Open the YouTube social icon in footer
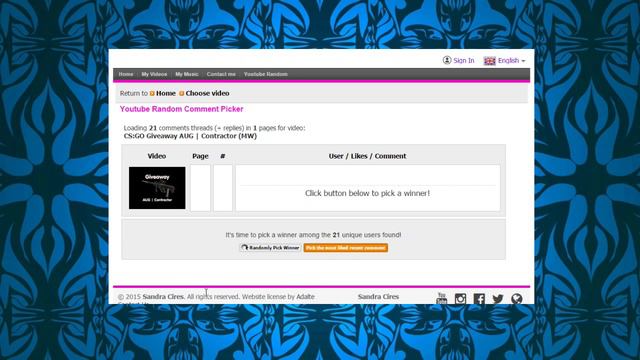The image size is (640, 360). click(442, 298)
